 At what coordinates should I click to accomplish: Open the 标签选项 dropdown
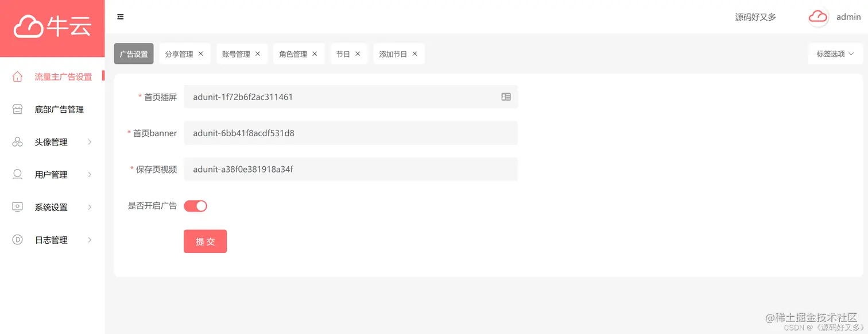[x=835, y=53]
